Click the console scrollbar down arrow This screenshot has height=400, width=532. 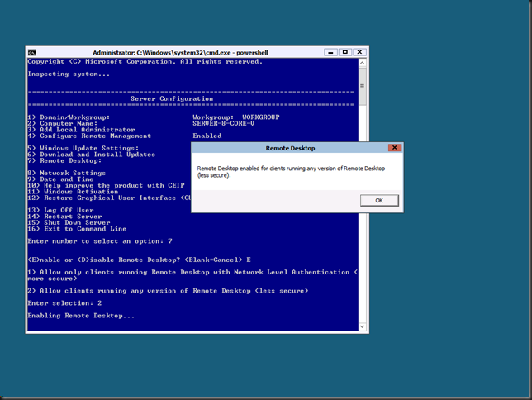(x=362, y=326)
